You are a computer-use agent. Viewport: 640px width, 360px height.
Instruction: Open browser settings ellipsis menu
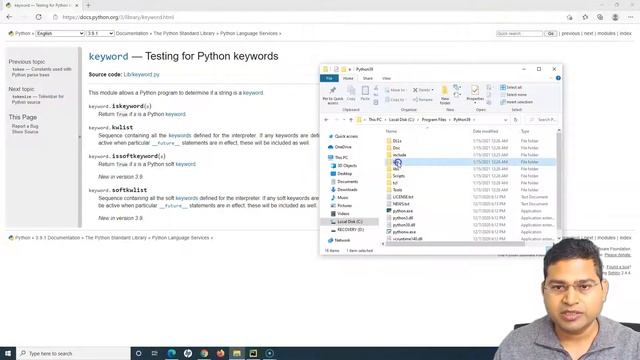(631, 17)
